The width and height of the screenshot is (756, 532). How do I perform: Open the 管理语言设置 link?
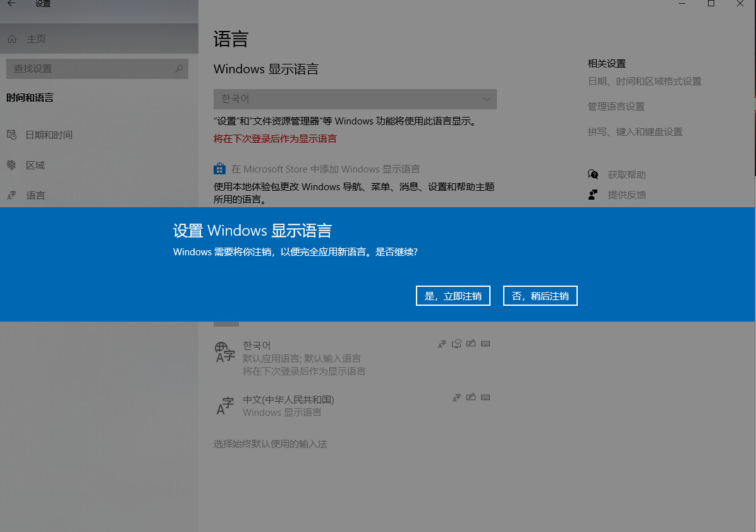tap(616, 107)
